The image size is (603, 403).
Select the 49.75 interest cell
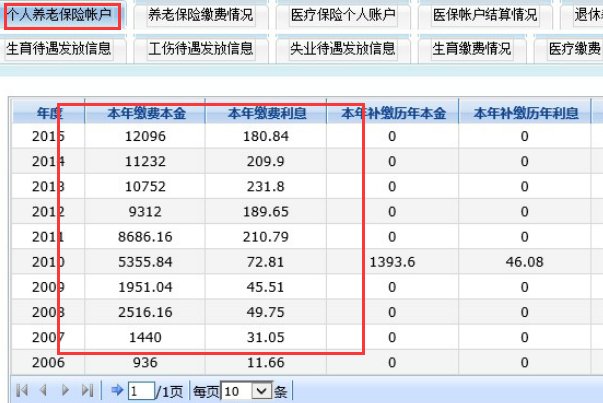266,312
